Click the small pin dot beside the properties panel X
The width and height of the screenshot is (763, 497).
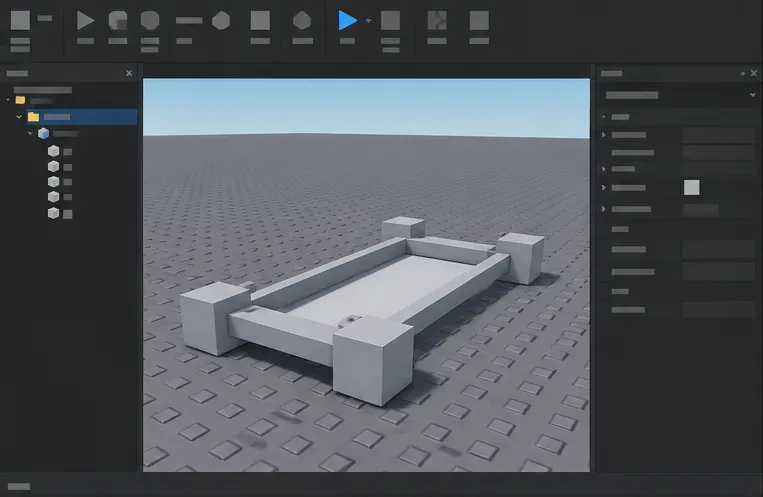[x=743, y=74]
